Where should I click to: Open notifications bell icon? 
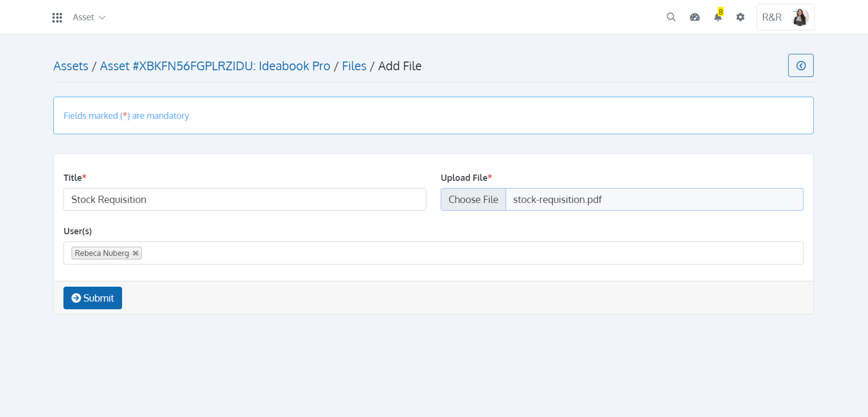coord(717,18)
